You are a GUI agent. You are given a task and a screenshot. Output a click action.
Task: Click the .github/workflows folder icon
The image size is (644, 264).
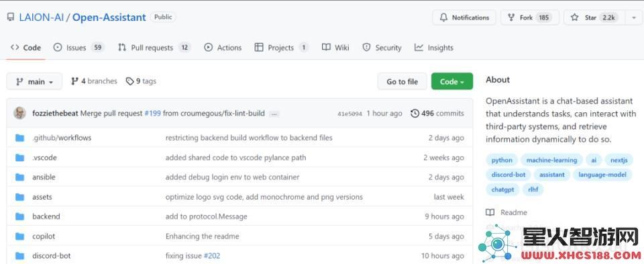point(19,138)
